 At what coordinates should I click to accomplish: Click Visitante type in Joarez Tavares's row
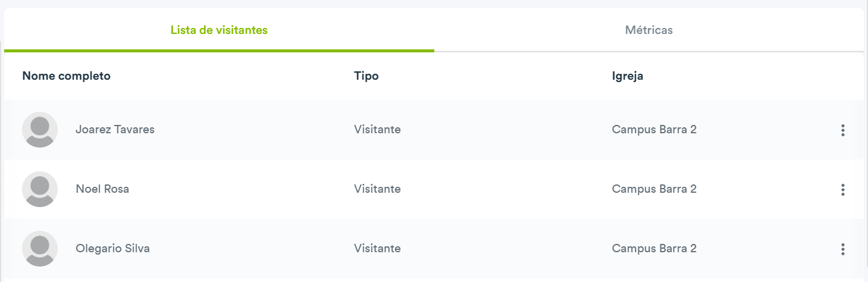coord(377,129)
